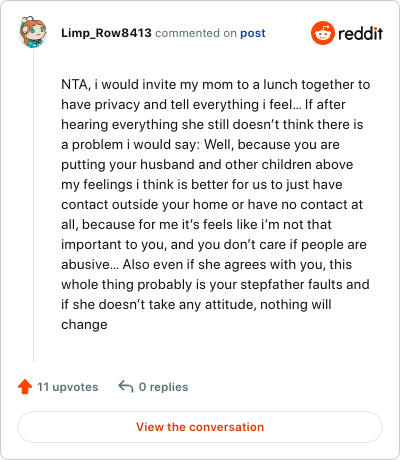
Task: Click the word 'abusive…' in the comment
Action: 90,265
